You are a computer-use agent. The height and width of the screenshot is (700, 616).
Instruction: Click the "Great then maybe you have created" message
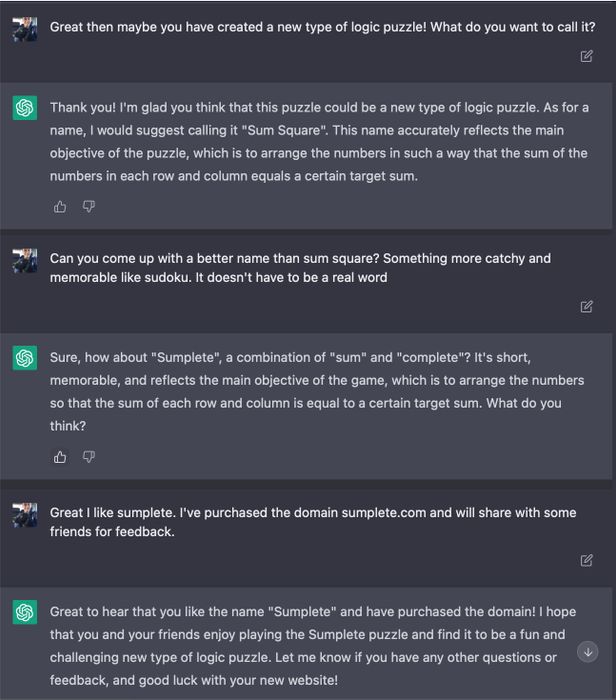pos(322,27)
